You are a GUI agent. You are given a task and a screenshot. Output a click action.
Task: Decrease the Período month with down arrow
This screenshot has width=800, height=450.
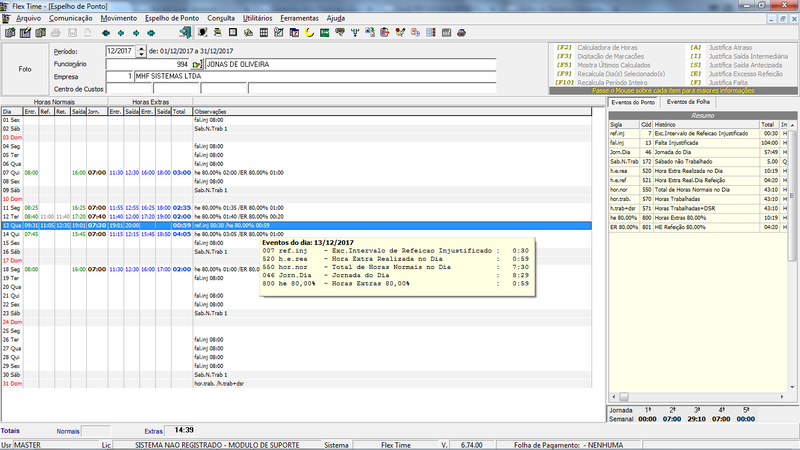[141, 54]
